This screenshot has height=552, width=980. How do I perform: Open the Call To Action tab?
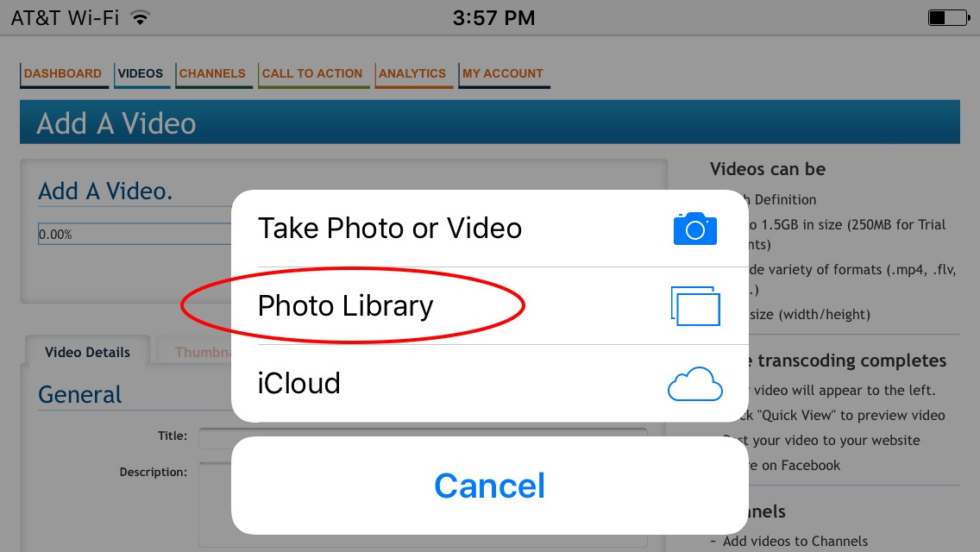(x=313, y=74)
